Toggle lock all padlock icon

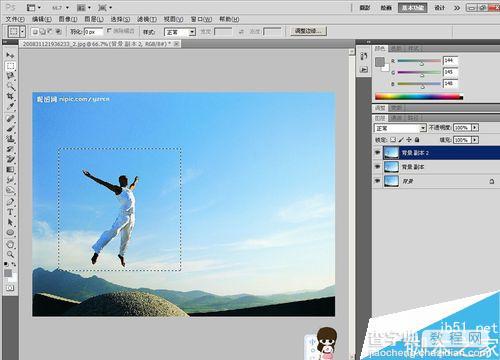[x=417, y=140]
